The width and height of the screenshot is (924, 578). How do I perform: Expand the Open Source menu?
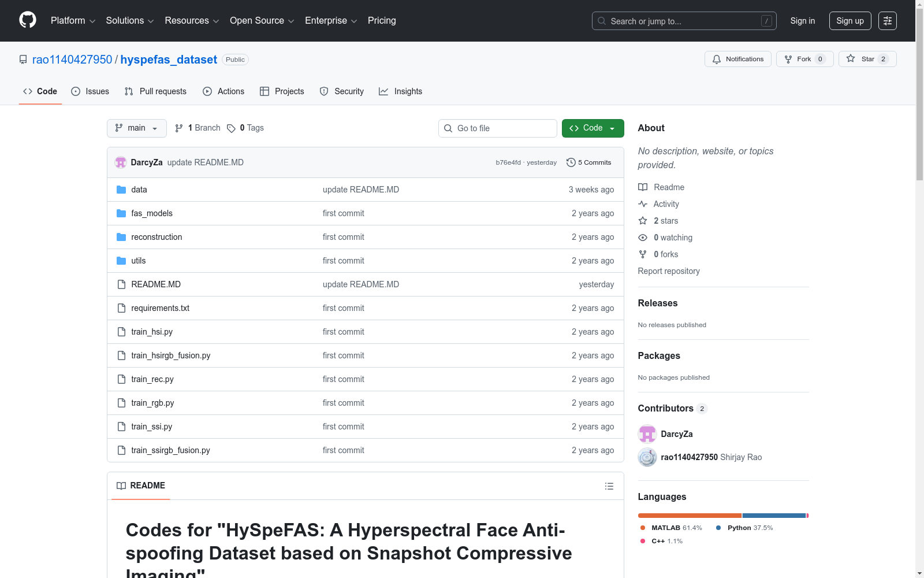(x=262, y=21)
